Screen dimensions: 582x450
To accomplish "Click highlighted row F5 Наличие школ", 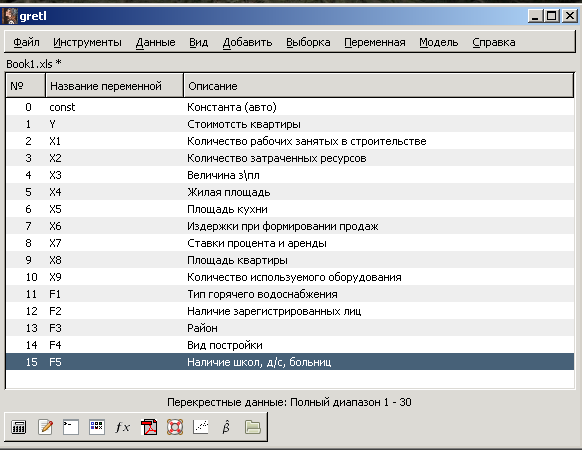I will [290, 362].
